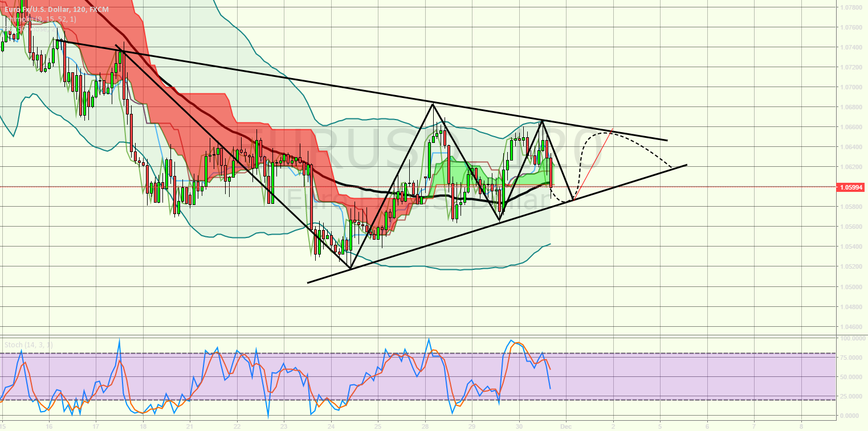The height and width of the screenshot is (431, 868).
Task: Select the Ichimoku (9, 15, 52, 1) indicator label
Action: pyautogui.click(x=40, y=19)
